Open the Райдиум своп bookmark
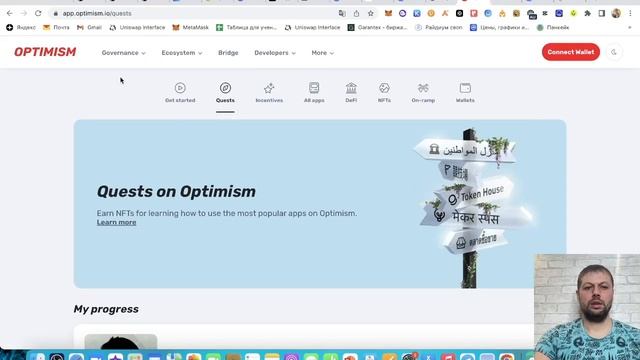Image resolution: width=640 pixels, height=360 pixels. 438,27
